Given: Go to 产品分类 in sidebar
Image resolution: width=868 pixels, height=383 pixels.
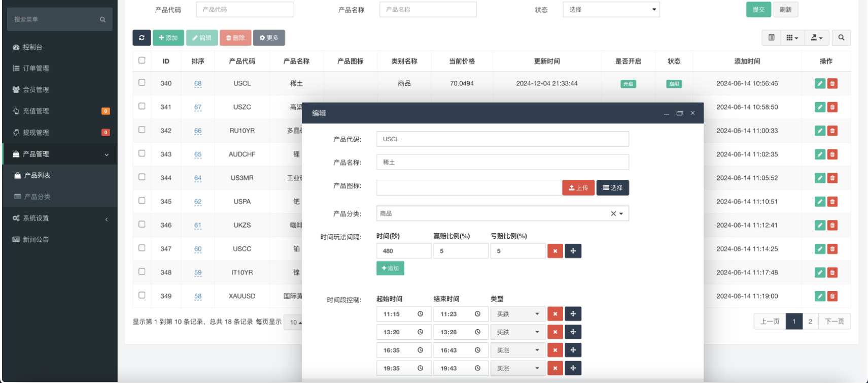Looking at the screenshot, I should (x=37, y=197).
